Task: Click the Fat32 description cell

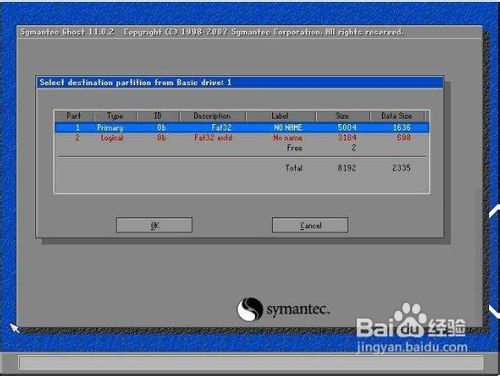Action: pyautogui.click(x=221, y=128)
